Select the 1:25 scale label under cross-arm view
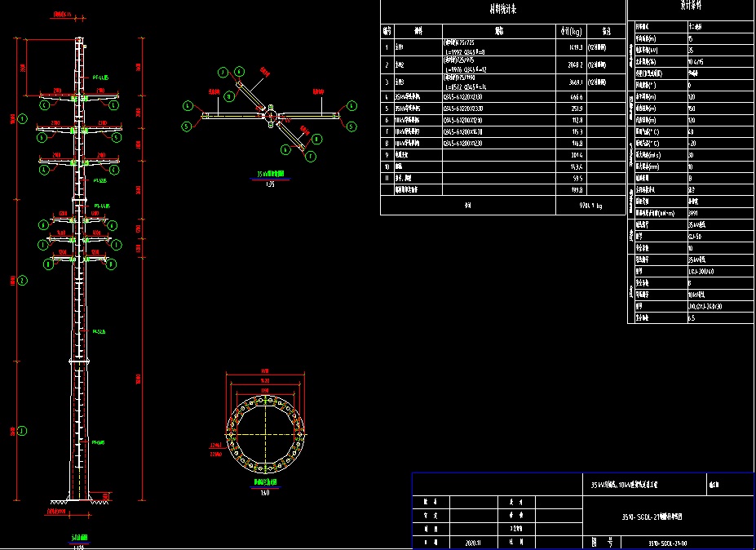756x550 pixels. click(x=270, y=184)
